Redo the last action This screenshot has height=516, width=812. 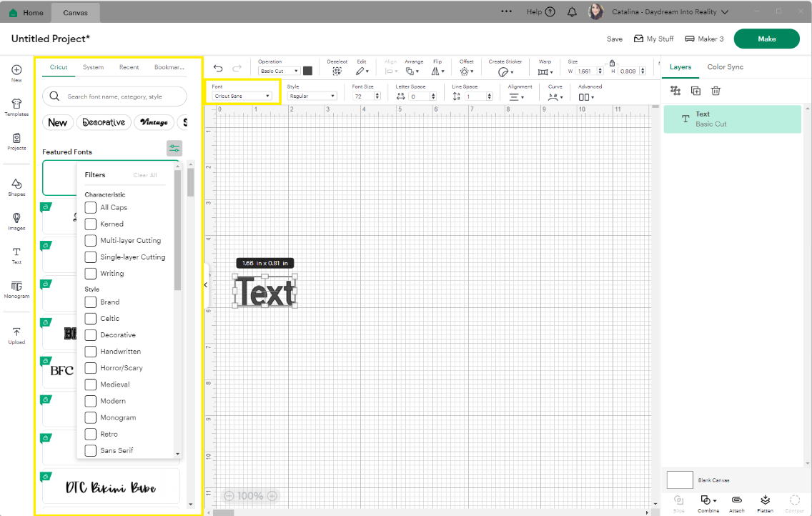[237, 69]
